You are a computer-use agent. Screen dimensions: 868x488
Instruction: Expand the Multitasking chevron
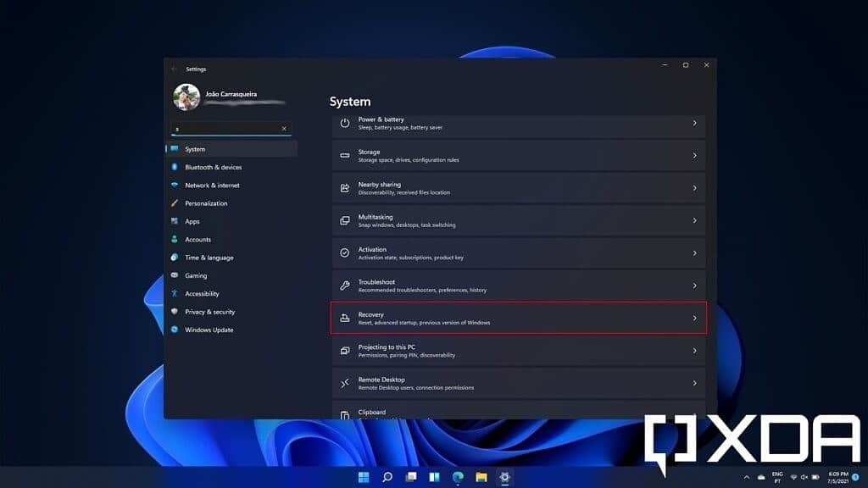point(695,221)
